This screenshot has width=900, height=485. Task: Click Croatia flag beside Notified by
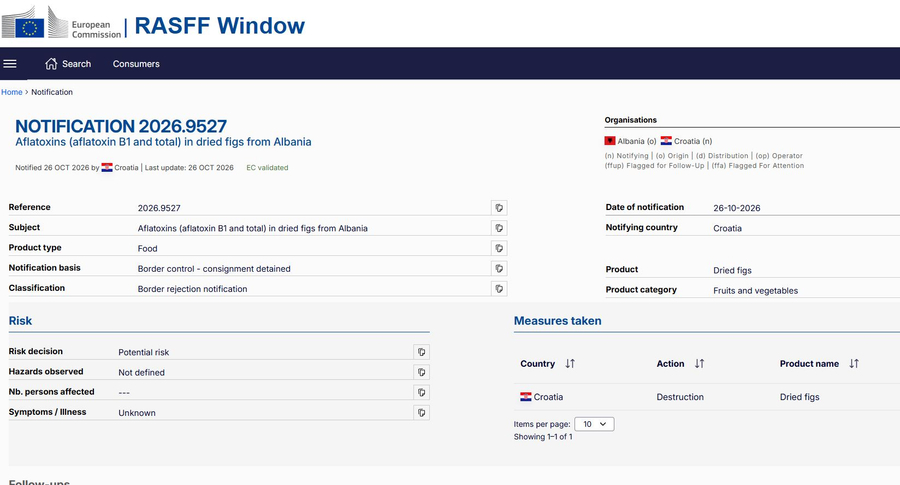point(107,168)
